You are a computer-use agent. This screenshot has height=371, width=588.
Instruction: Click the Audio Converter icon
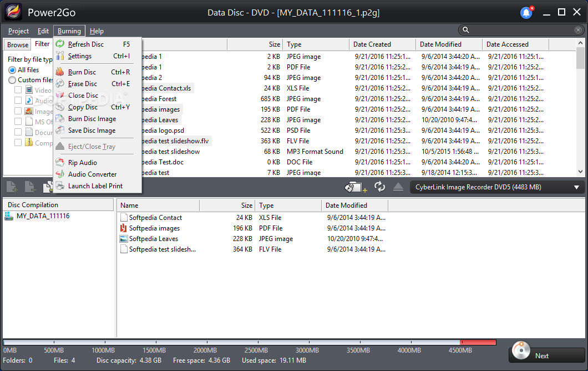60,174
